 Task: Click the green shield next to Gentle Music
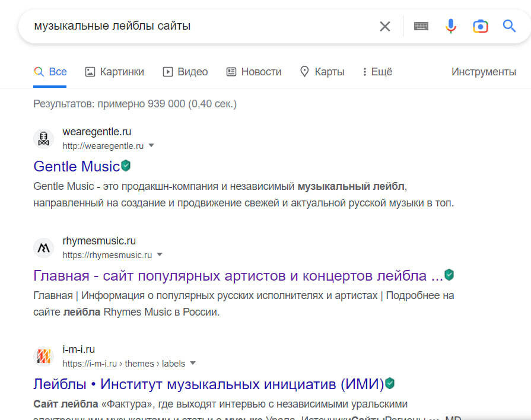(x=126, y=166)
